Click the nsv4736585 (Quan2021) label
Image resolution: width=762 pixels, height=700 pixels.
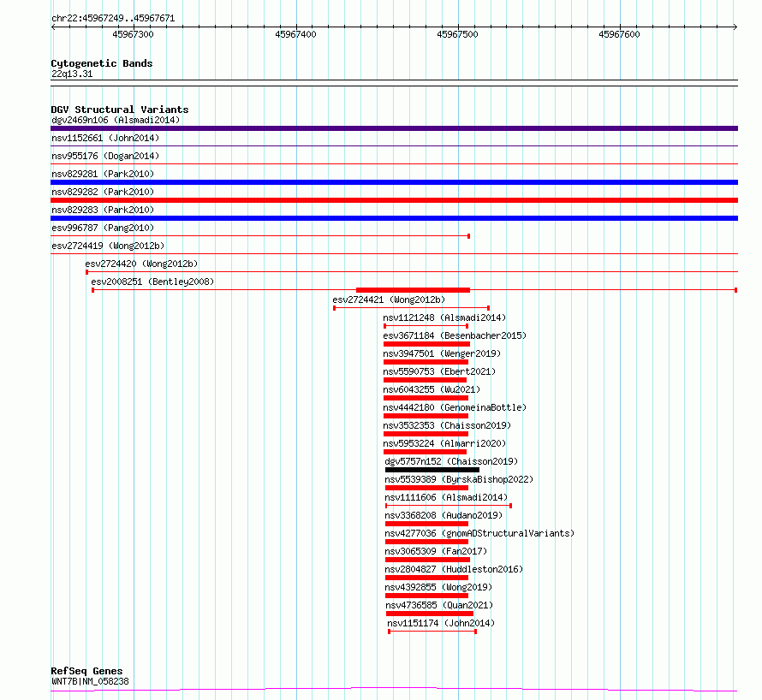439,605
